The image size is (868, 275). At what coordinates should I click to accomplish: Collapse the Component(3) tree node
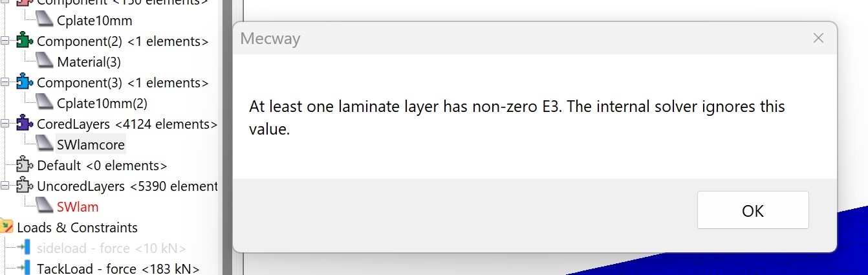tap(5, 83)
